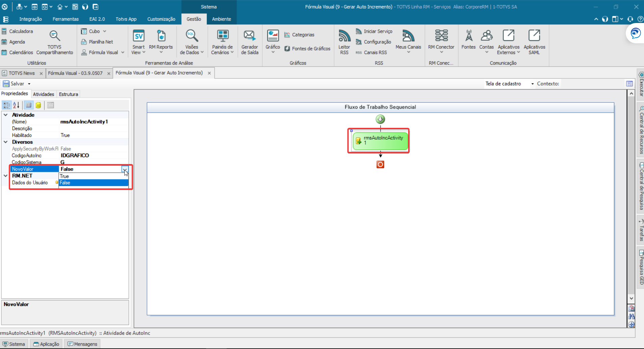This screenshot has width=644, height=349.
Task: Open the Ambiente ribbon tab
Action: pos(222,19)
